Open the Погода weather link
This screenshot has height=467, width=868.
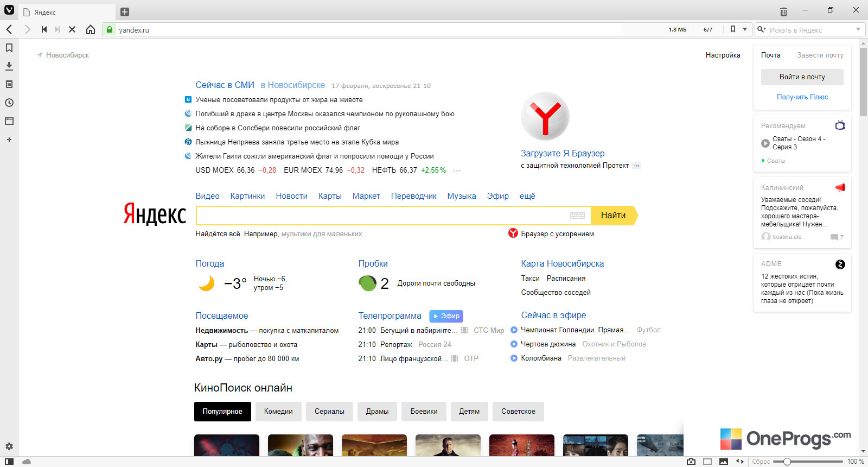tap(210, 264)
